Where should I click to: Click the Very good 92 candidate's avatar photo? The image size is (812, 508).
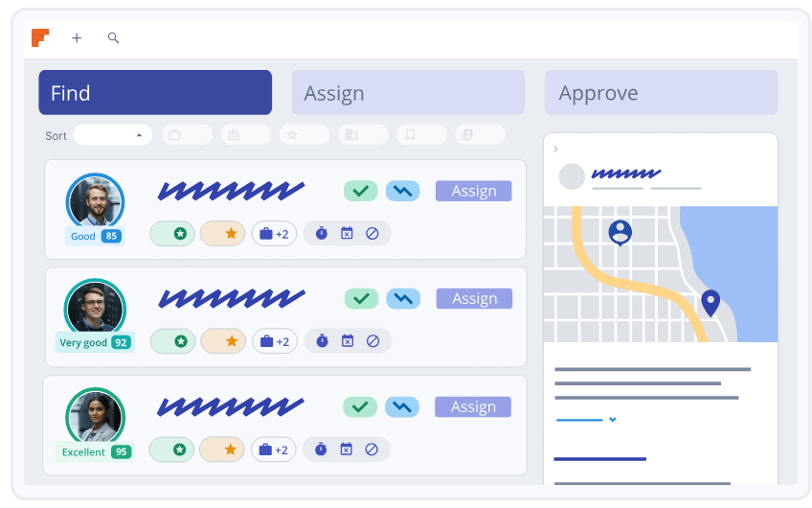point(95,307)
